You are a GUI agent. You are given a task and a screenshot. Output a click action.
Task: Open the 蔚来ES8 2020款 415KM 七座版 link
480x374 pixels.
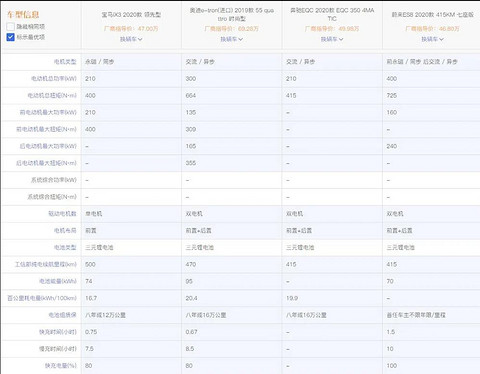tap(432, 15)
